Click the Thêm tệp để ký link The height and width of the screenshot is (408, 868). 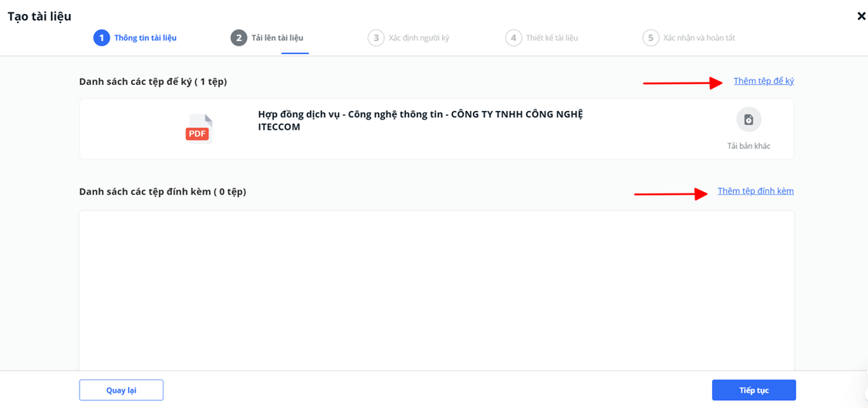pyautogui.click(x=764, y=81)
